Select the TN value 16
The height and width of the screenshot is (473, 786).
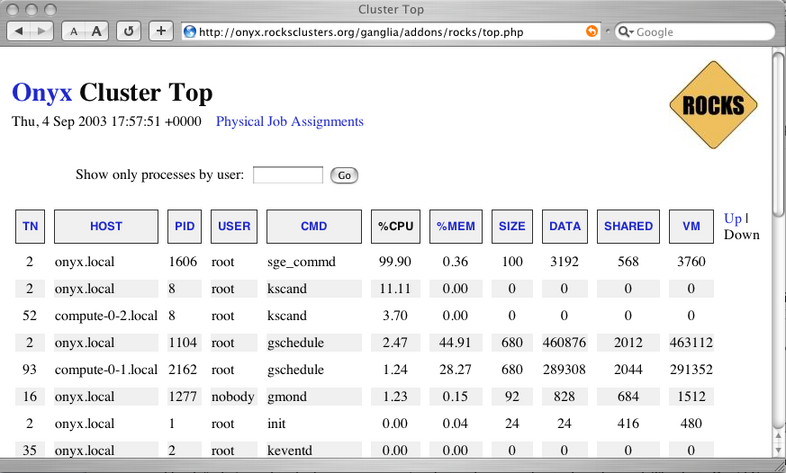click(30, 397)
